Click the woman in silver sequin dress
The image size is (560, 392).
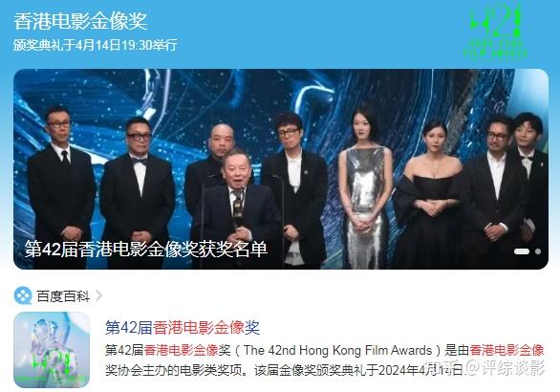tap(364, 185)
